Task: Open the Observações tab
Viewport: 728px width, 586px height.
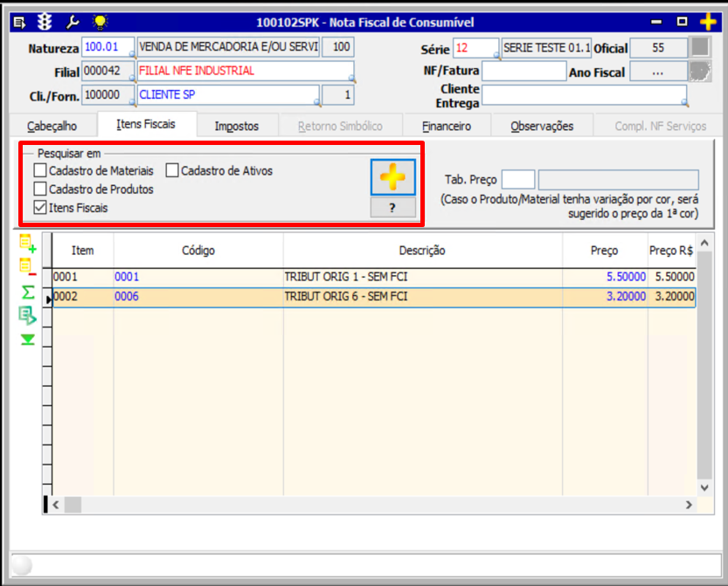Action: click(542, 126)
